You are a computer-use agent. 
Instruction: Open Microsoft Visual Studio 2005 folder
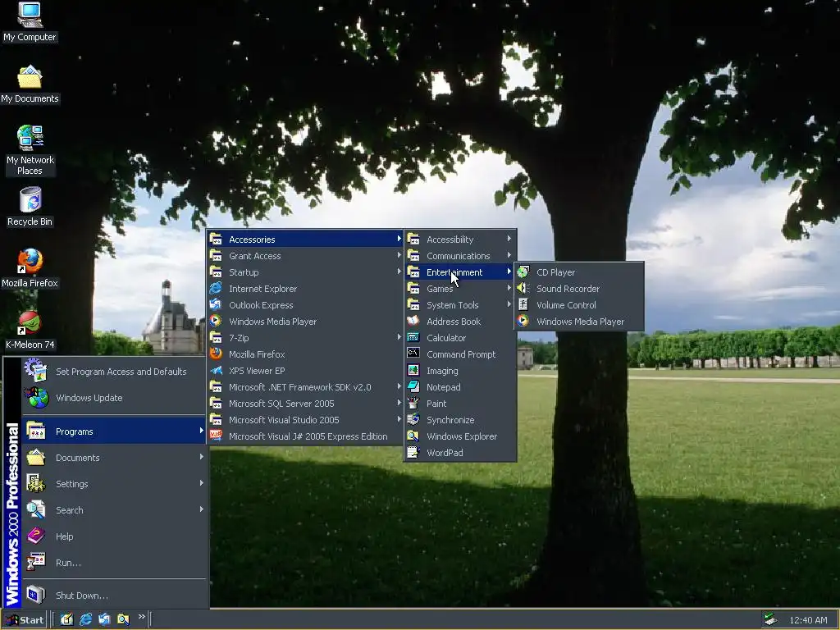pyautogui.click(x=305, y=419)
